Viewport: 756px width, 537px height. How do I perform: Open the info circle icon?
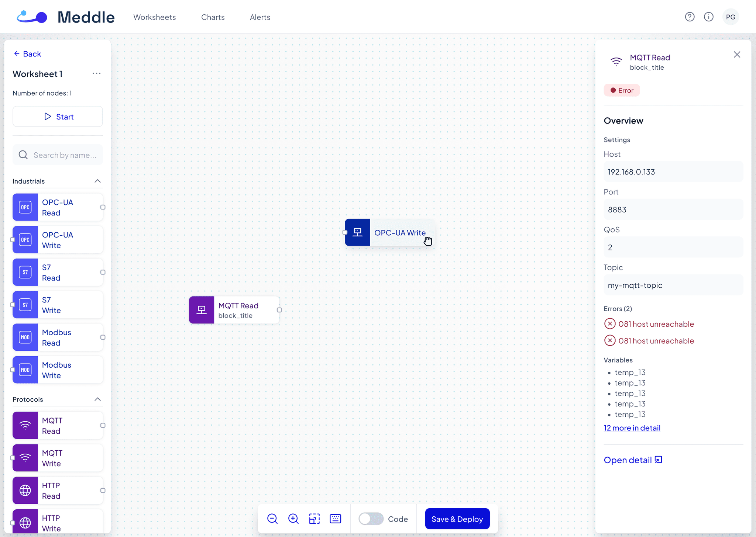708,17
